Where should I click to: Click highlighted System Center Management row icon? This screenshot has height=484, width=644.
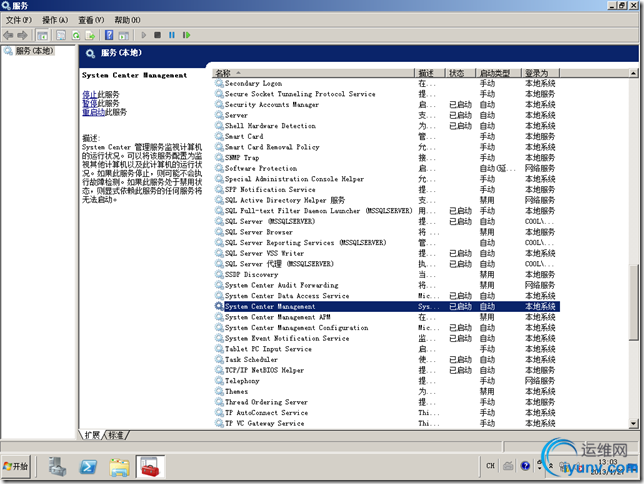[x=219, y=307]
